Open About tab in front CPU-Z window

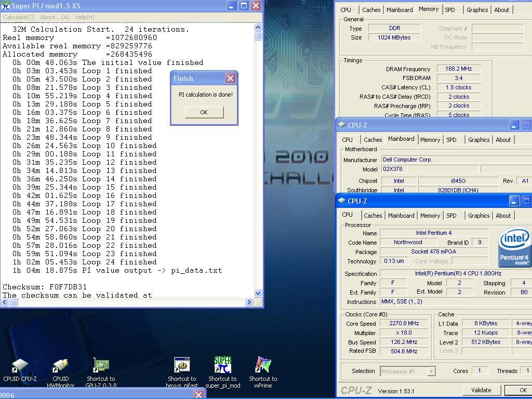point(503,216)
